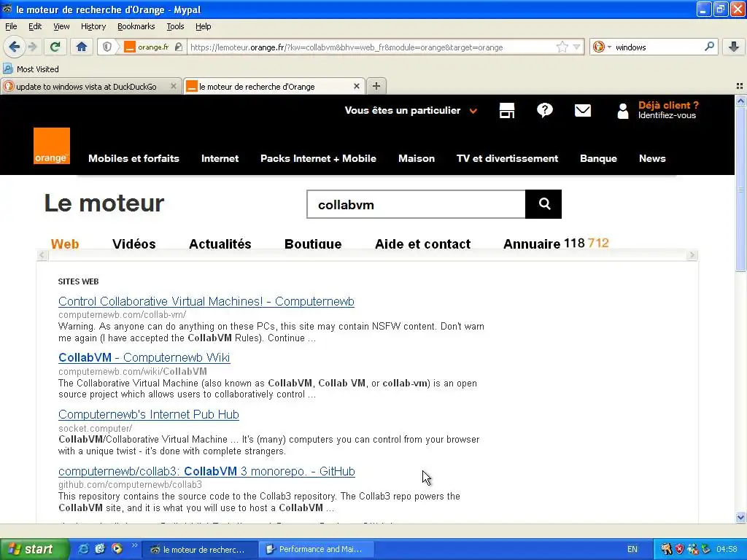Switch to the Aide et contact tab
This screenshot has height=560, width=747.
[x=422, y=244]
